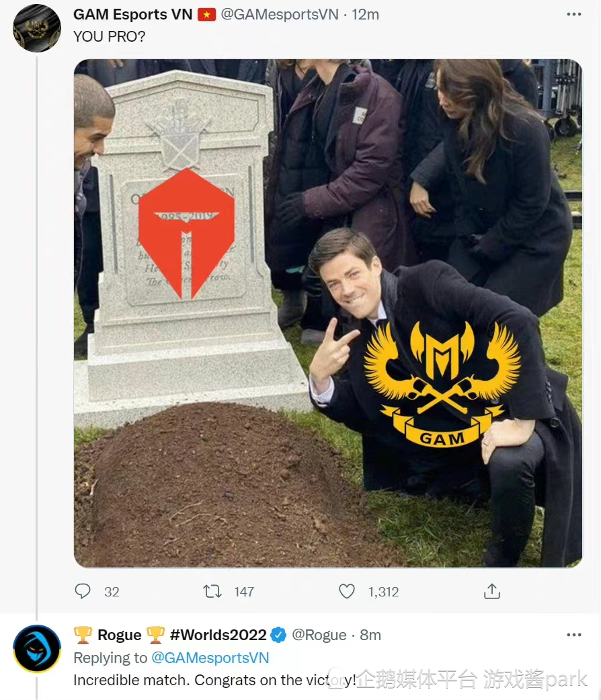
Task: Click @GAMesportsVN mention in Replying to
Action: tap(210, 658)
